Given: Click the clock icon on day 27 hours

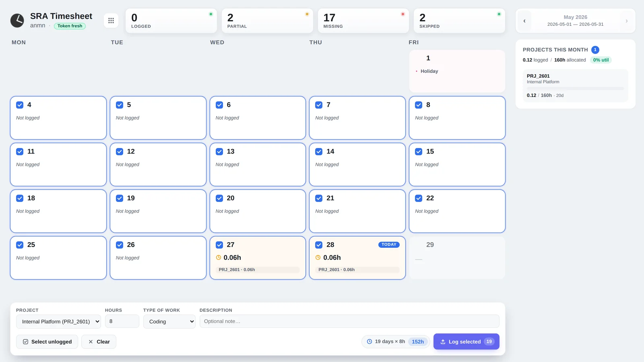Looking at the screenshot, I should coord(219,257).
